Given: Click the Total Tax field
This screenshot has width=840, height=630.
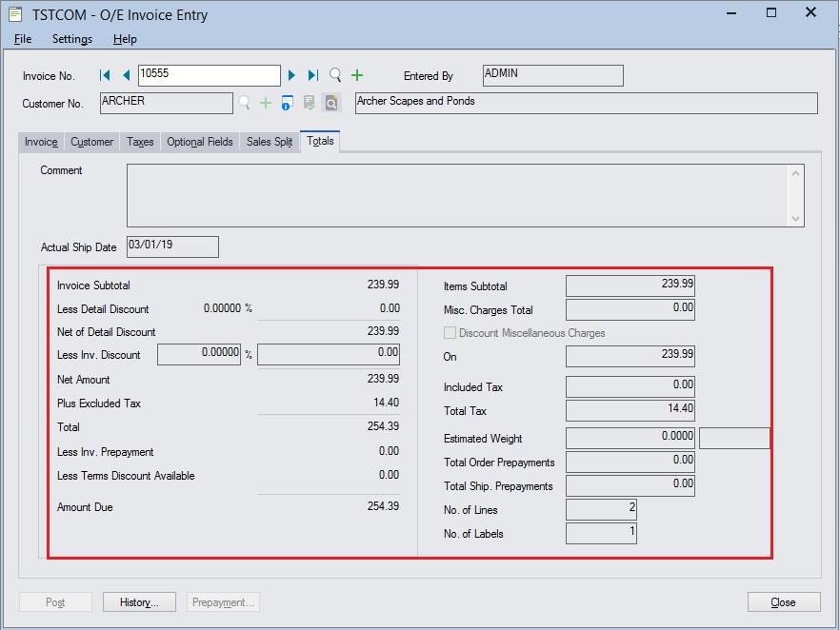Looking at the screenshot, I should pos(630,410).
